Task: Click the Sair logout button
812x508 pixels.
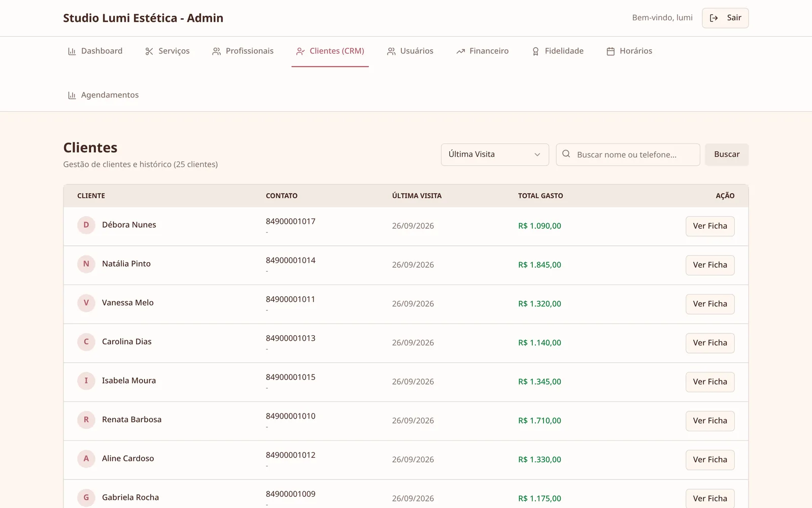Action: click(725, 18)
